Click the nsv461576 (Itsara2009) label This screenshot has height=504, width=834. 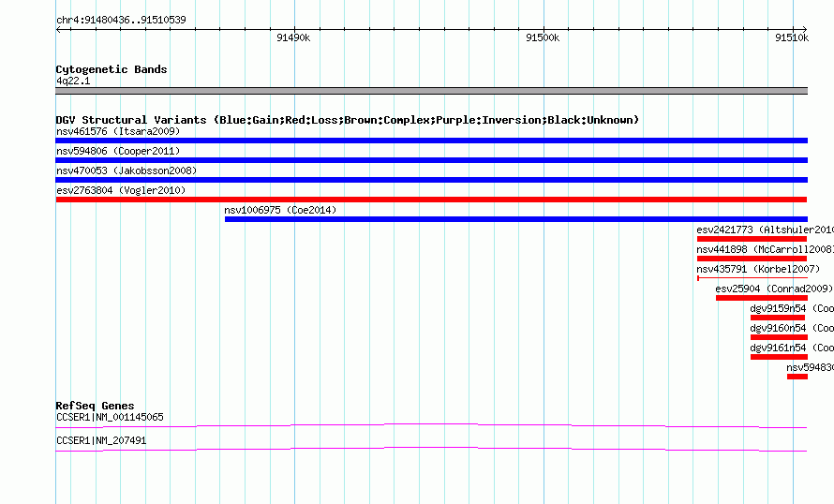tap(118, 131)
